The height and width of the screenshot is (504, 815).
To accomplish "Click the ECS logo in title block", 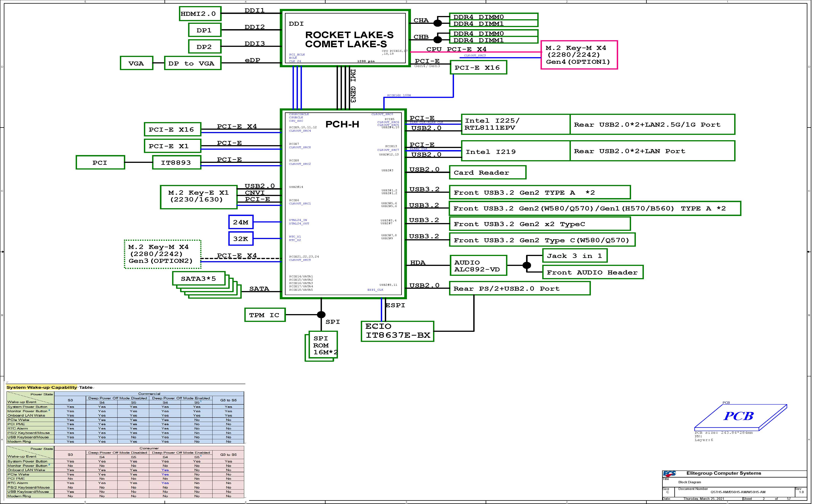I will coord(669,473).
